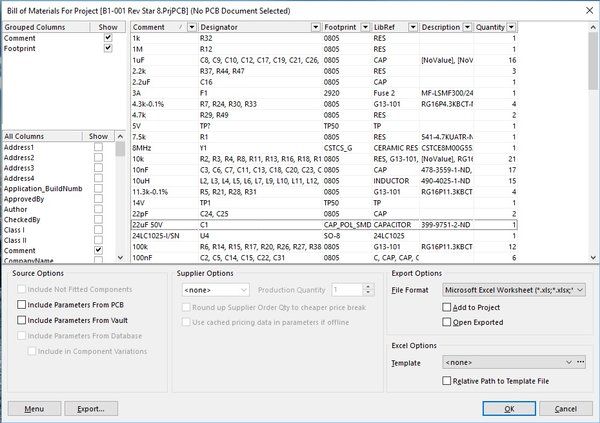Cancel the Bill of Materials dialog

pyautogui.click(x=566, y=408)
